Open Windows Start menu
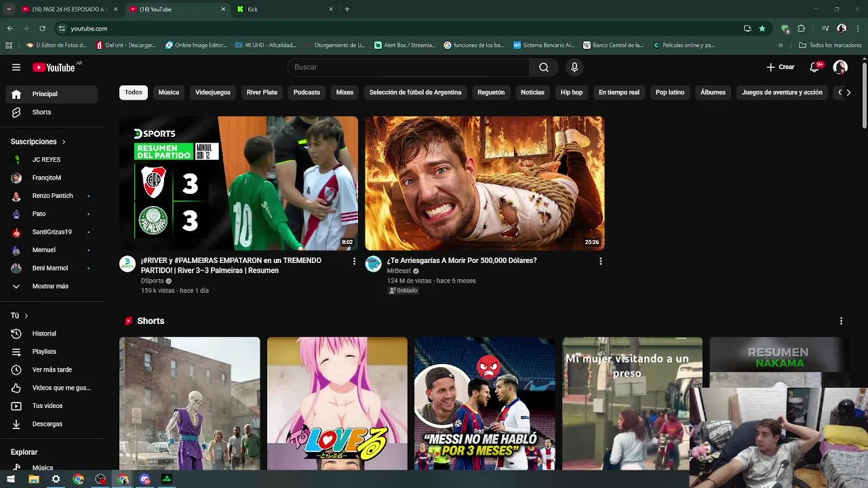This screenshot has height=488, width=868. [11, 479]
